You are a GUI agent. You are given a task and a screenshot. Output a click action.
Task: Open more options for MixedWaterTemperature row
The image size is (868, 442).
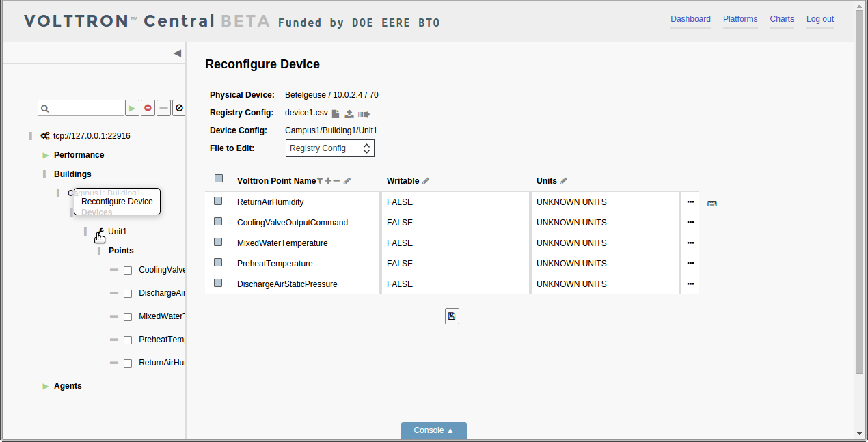coord(690,243)
